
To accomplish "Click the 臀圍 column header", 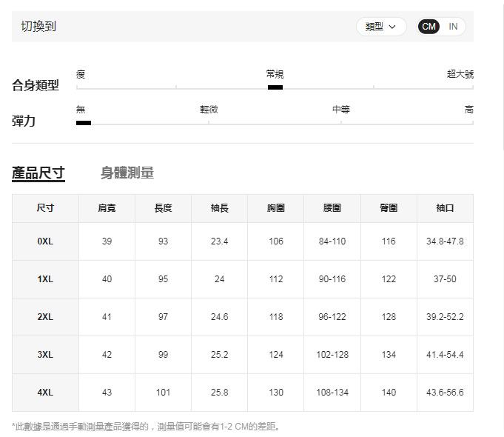I will tap(389, 208).
